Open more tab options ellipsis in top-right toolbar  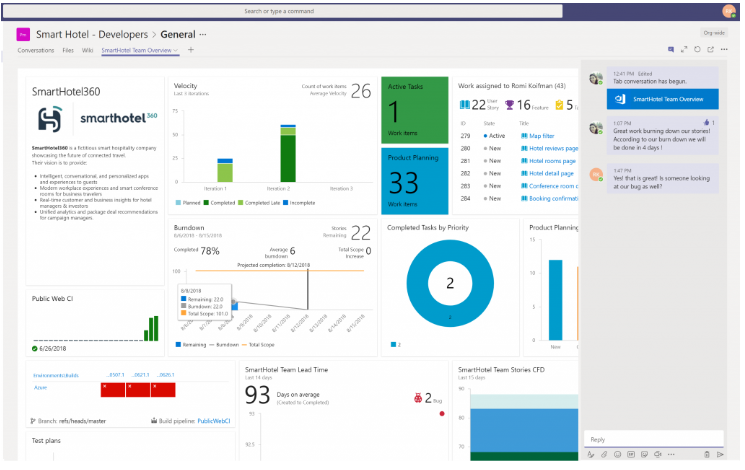point(724,49)
